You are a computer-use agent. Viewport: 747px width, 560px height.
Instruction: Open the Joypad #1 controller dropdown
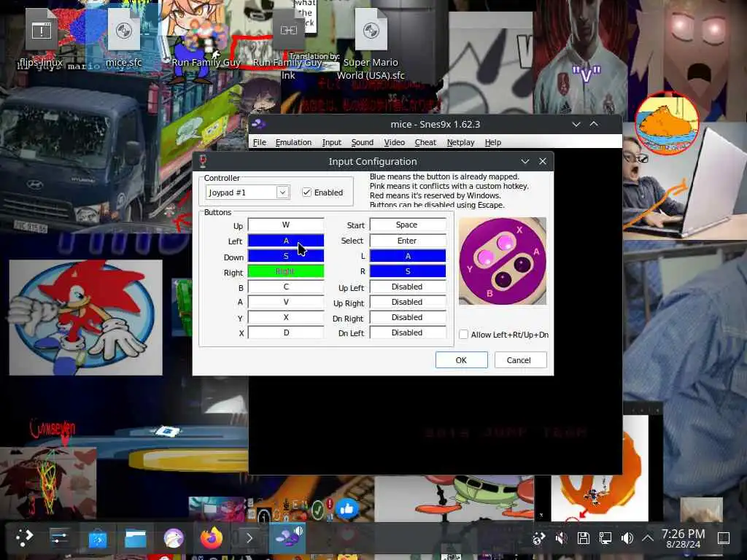pyautogui.click(x=247, y=192)
